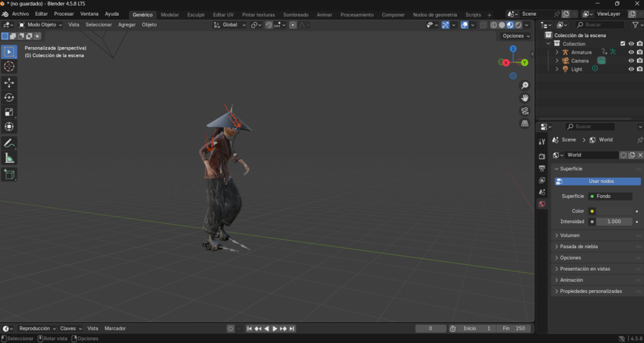Toggle snapping magnet icon
Image resolution: width=644 pixels, height=343 pixels.
point(269,25)
